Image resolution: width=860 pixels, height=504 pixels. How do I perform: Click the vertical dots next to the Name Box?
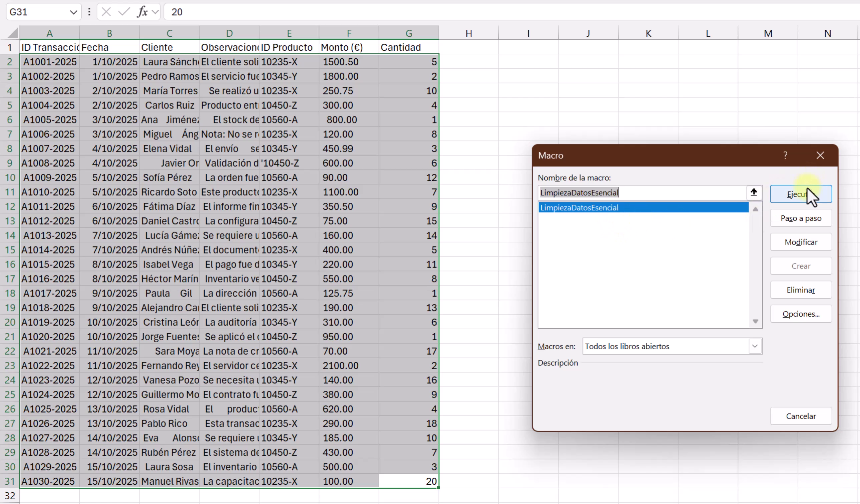[x=89, y=12]
